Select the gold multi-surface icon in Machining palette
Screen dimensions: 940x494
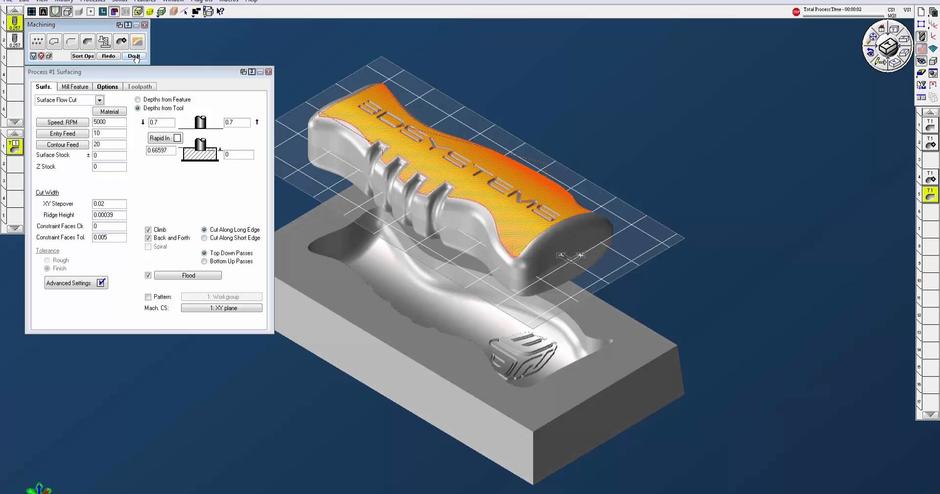(x=138, y=41)
